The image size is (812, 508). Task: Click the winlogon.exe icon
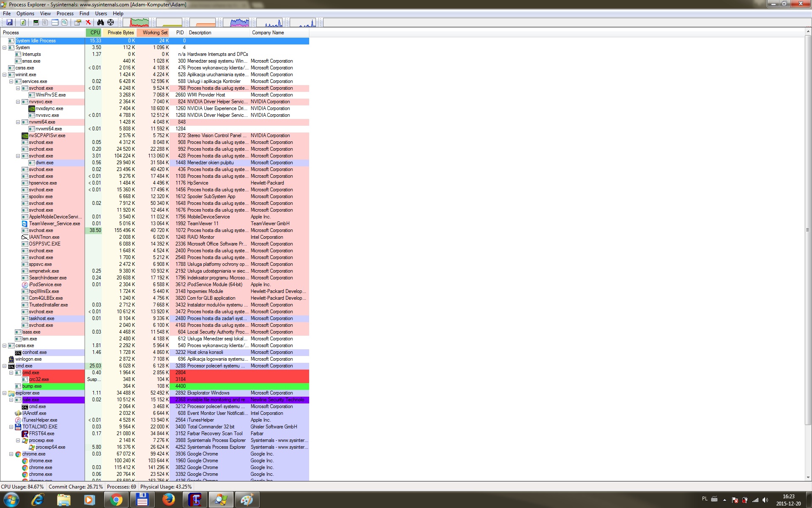tap(11, 359)
